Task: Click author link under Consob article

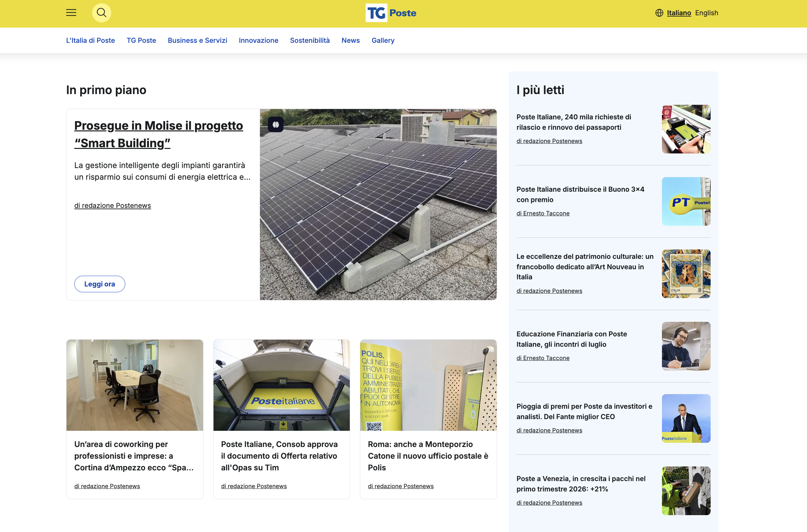Action: point(254,486)
